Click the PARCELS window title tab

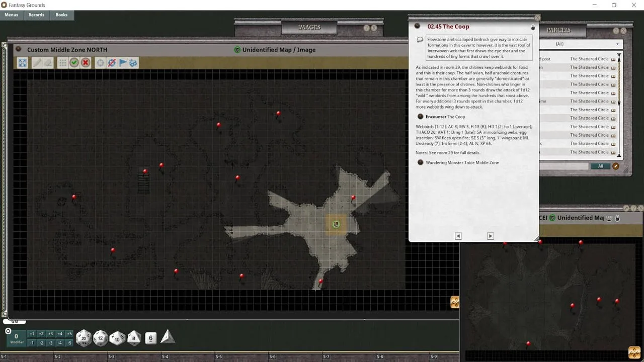[558, 30]
